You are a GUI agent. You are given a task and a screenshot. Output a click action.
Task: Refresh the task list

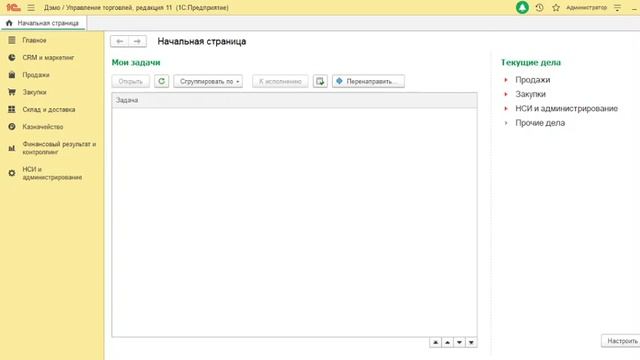click(162, 81)
